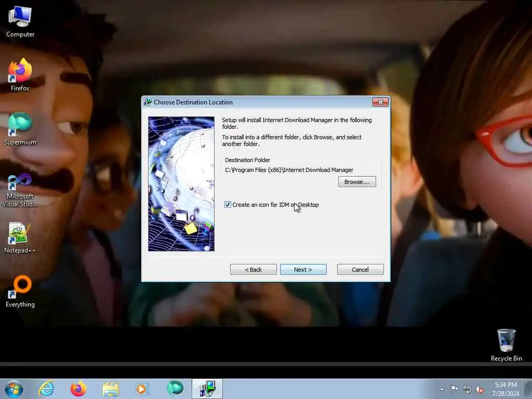Launch Internet Explorer from the taskbar

click(46, 389)
